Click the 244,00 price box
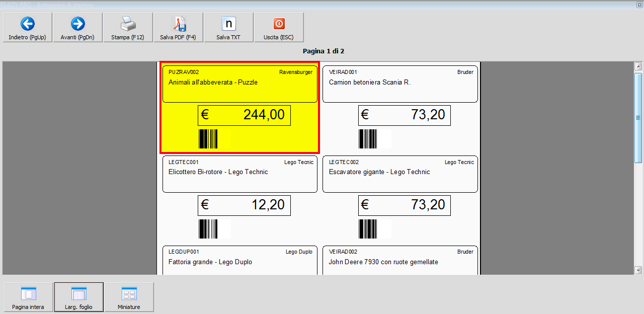The image size is (644, 314). [244, 115]
